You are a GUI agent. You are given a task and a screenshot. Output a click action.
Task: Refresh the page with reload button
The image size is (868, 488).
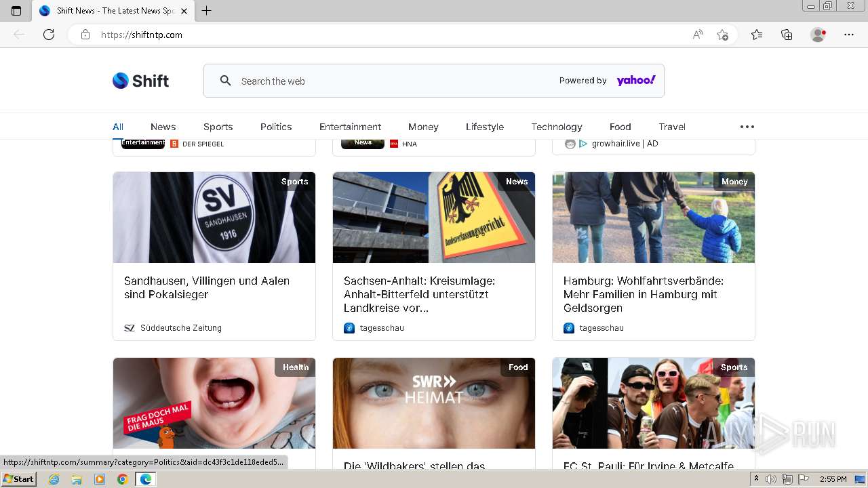coord(49,35)
